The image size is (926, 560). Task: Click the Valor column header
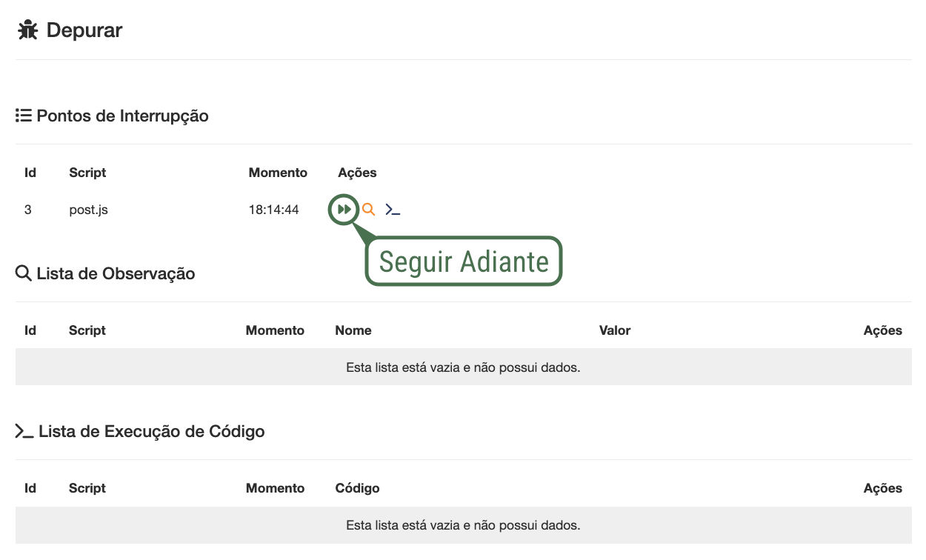click(615, 330)
